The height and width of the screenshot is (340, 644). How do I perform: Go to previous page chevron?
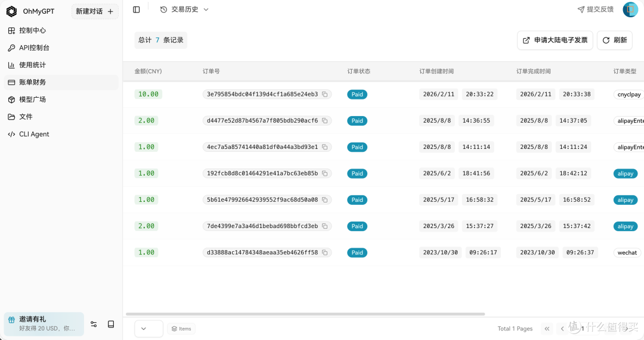click(x=562, y=329)
